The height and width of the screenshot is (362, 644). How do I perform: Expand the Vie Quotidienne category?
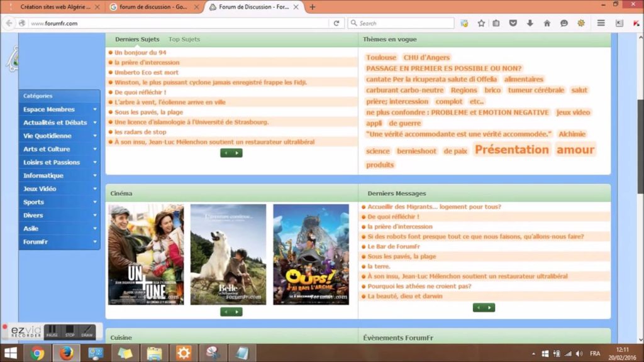coord(60,136)
